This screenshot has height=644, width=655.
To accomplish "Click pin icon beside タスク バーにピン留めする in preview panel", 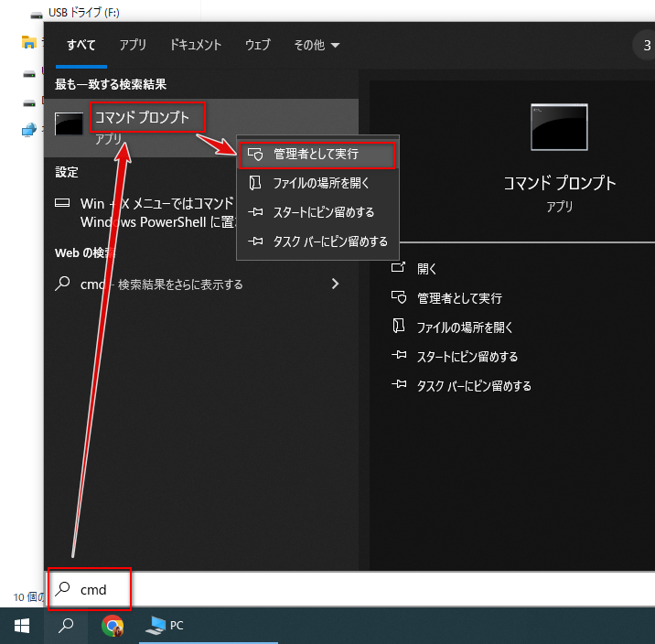I will click(399, 384).
